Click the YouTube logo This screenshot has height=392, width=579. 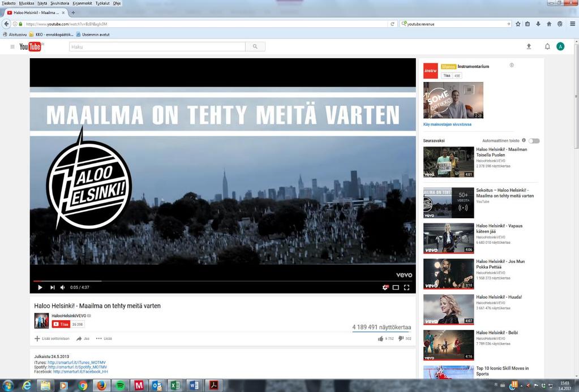(30, 46)
